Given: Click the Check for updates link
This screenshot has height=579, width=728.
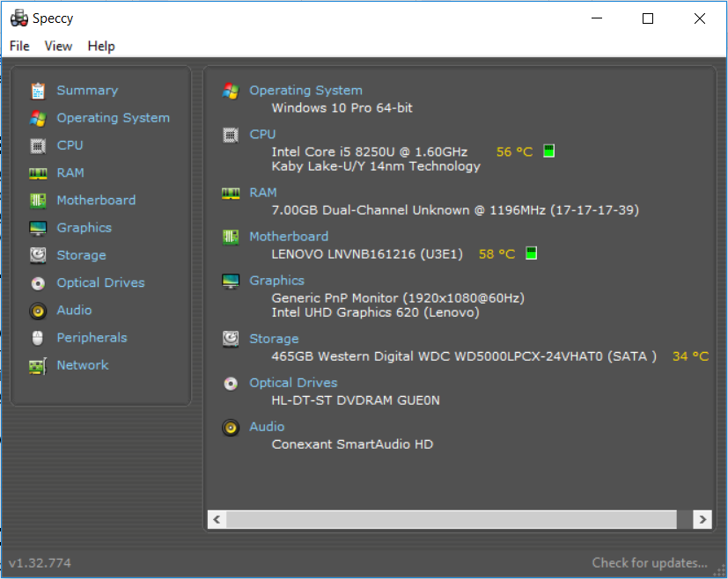Looking at the screenshot, I should click(x=650, y=563).
